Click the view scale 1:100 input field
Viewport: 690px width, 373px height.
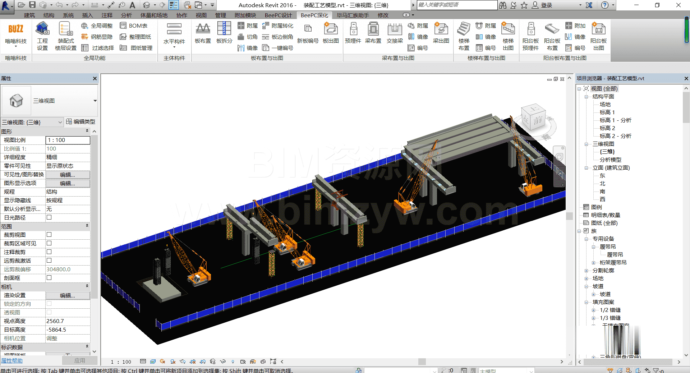[68, 140]
